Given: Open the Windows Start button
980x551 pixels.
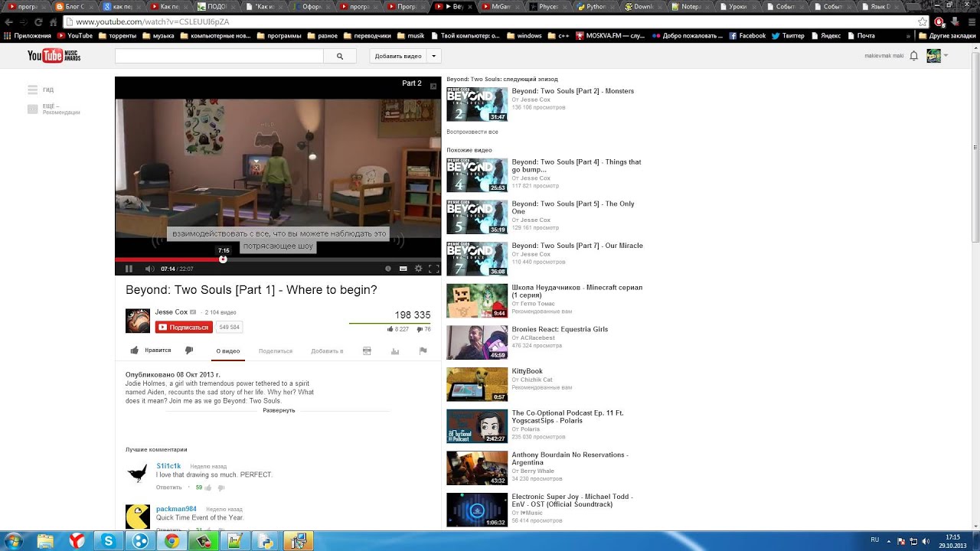Looking at the screenshot, I should pos(13,541).
